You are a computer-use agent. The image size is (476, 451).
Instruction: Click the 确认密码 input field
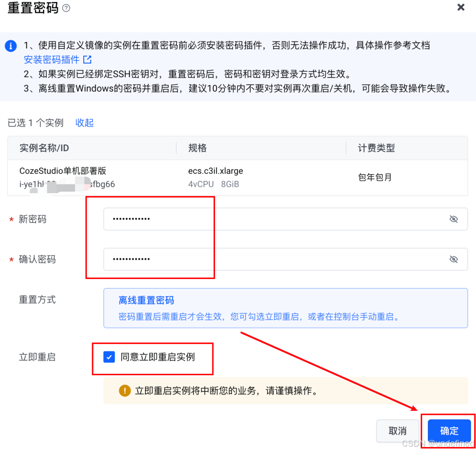(285, 259)
